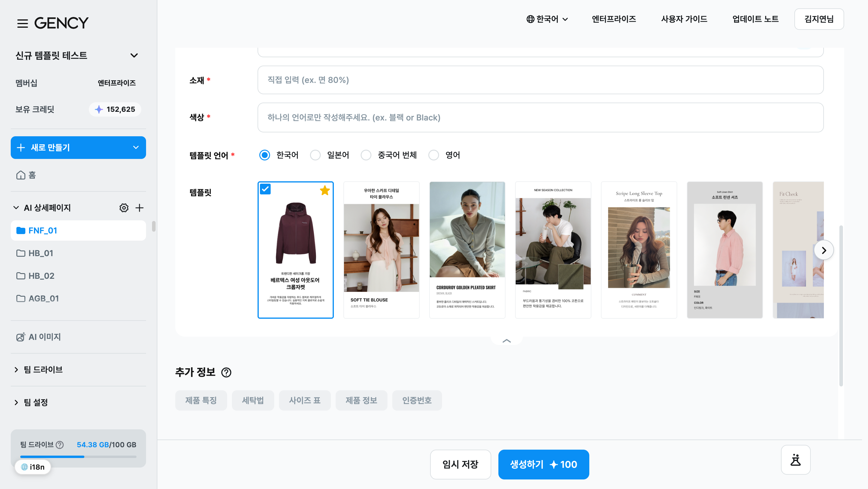Screen dimensions: 868x489
Task: Open the AI 이미지 menu
Action: [78, 337]
